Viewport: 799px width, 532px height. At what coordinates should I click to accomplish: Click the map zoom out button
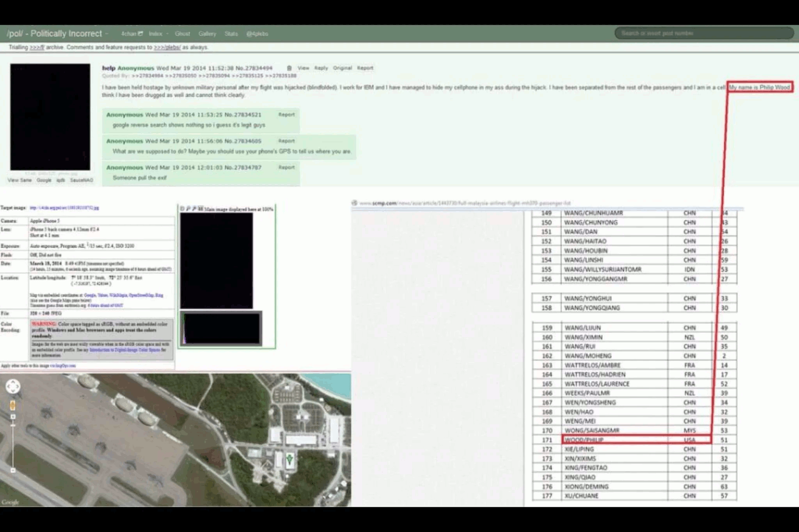click(13, 470)
